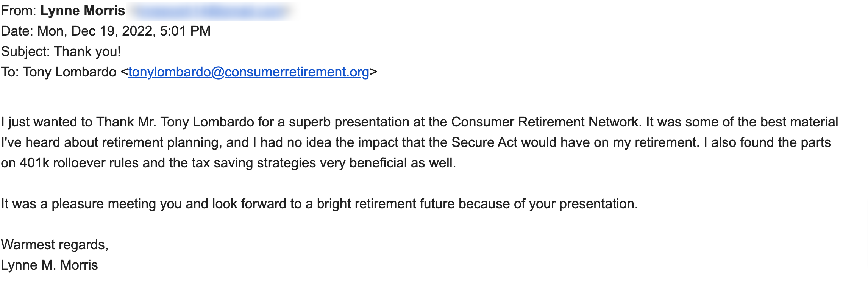Click the bold sender name Lynne Morris

click(x=83, y=11)
